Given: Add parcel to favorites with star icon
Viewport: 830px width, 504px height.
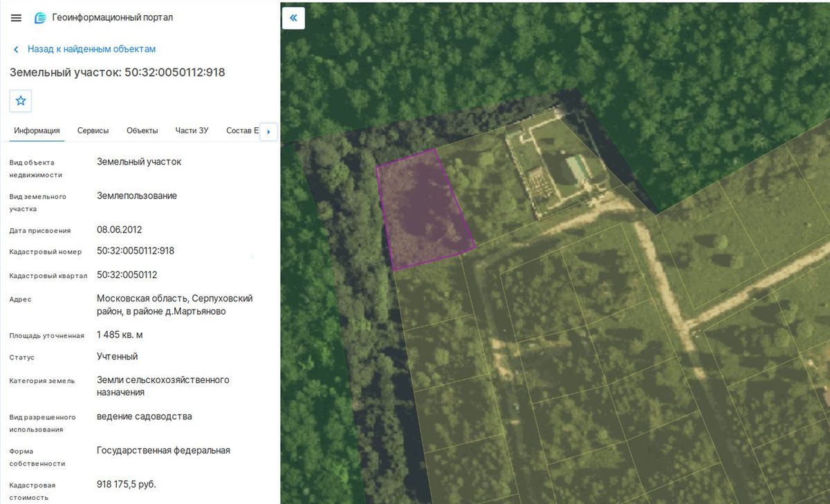Looking at the screenshot, I should point(21,101).
